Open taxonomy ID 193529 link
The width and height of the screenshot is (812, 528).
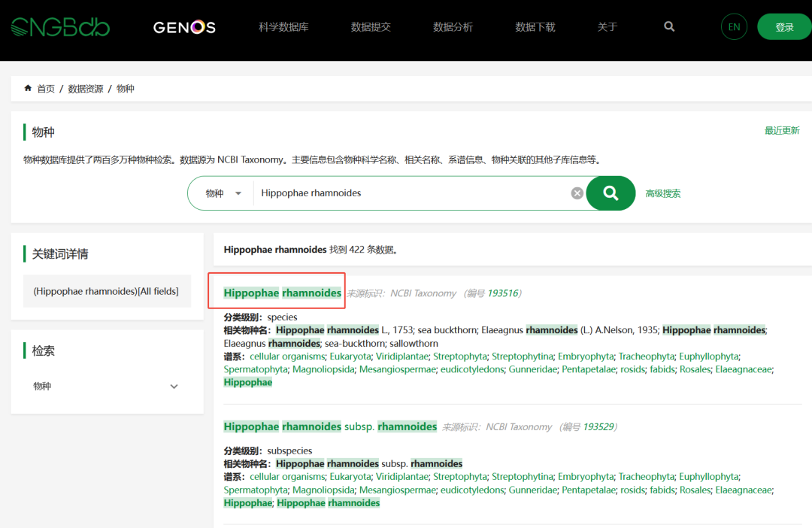click(598, 427)
